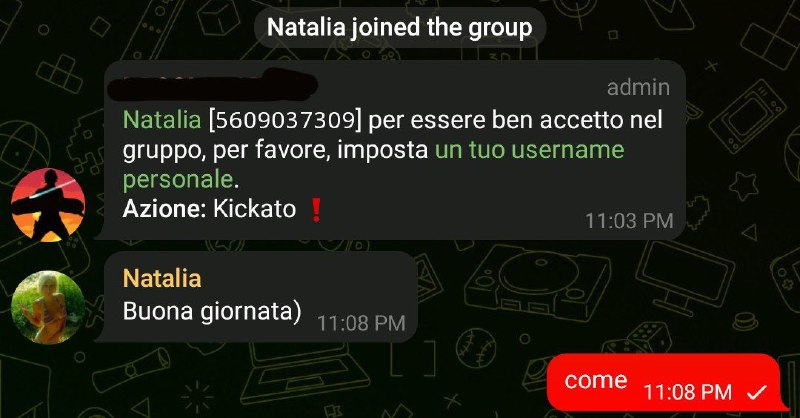This screenshot has height=418, width=800.
Task: Tap the 'Natalia joined the group' notice
Action: click(399, 28)
